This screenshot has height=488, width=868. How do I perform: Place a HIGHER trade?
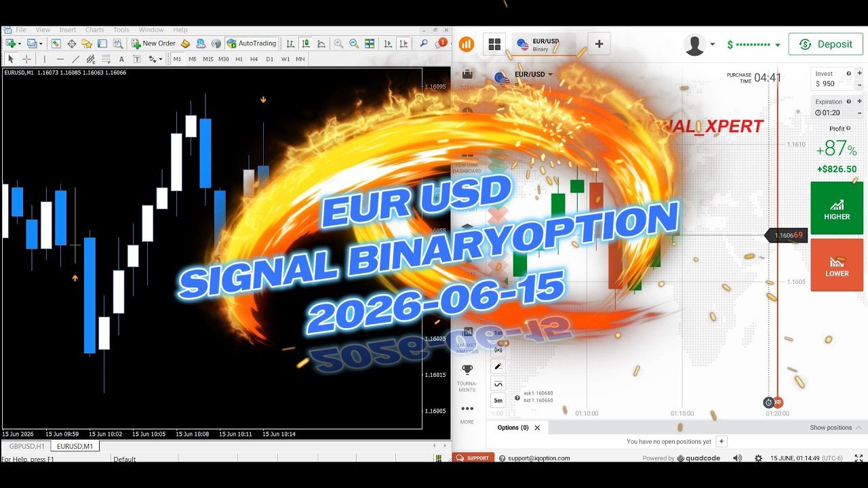pos(837,208)
